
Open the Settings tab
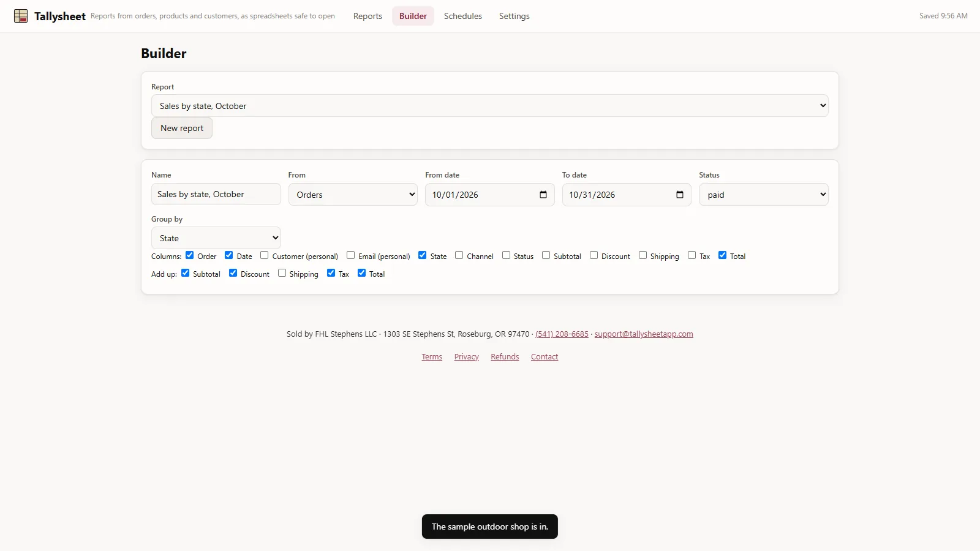click(514, 16)
